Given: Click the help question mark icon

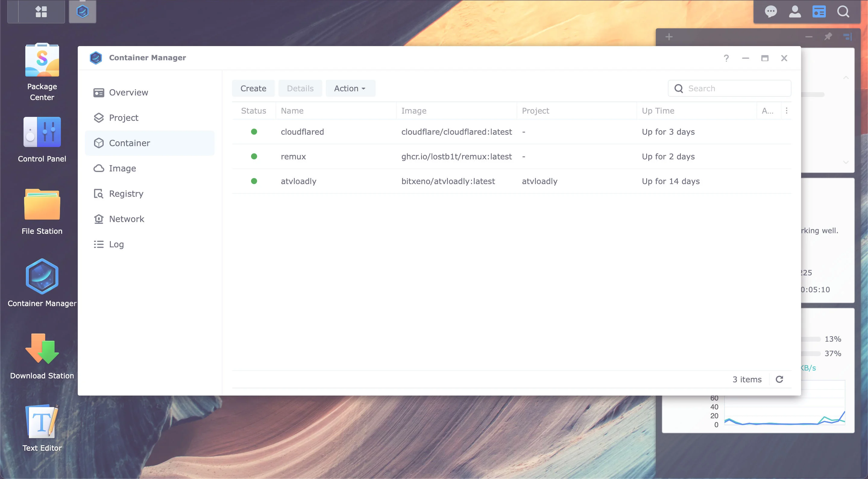Looking at the screenshot, I should 726,58.
